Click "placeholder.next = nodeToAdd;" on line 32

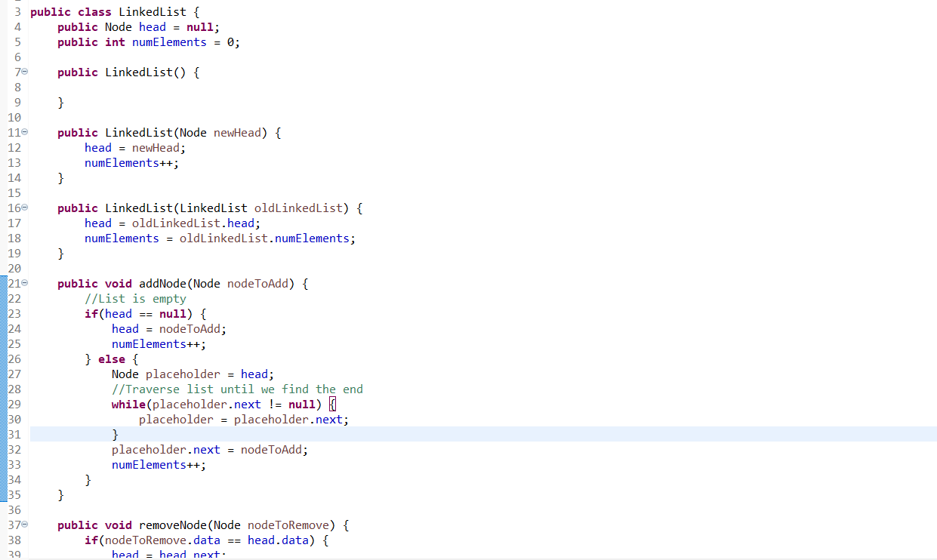[x=210, y=450]
